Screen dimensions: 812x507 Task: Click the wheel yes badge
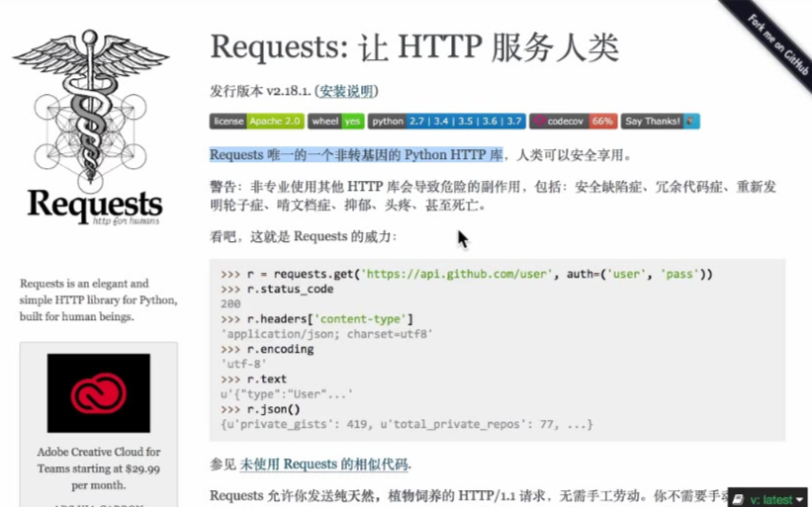[x=336, y=121]
